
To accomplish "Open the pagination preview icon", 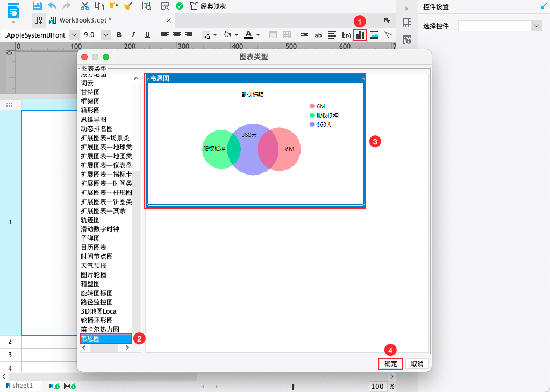I will coord(147,6).
